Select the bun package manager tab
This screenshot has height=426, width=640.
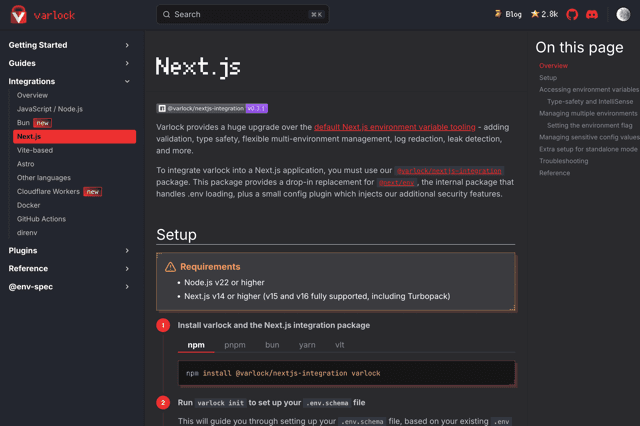tap(272, 345)
